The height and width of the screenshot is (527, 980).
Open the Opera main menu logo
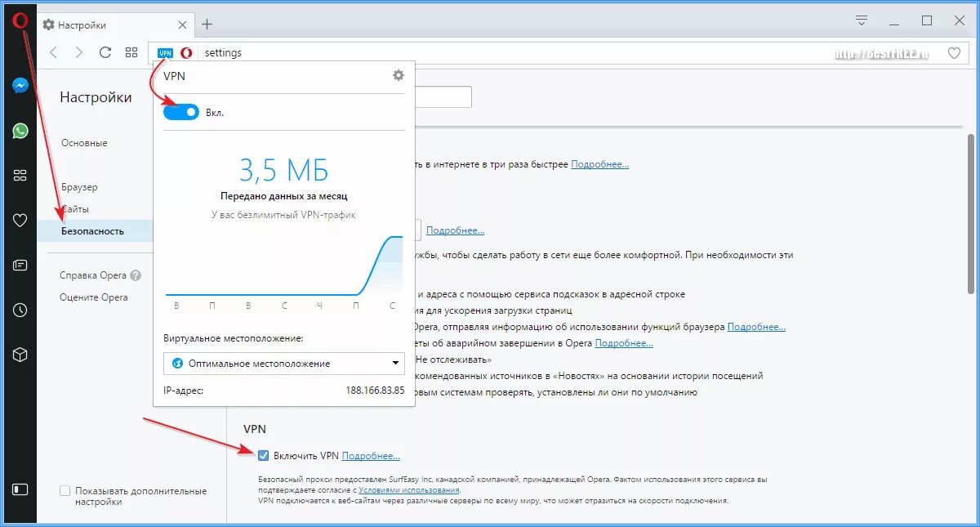[x=20, y=20]
